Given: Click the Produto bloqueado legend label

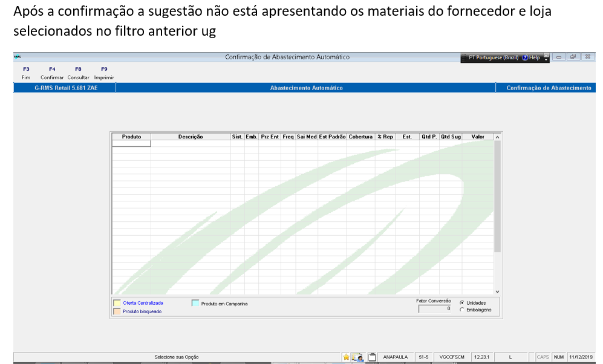Looking at the screenshot, I should point(142,312).
